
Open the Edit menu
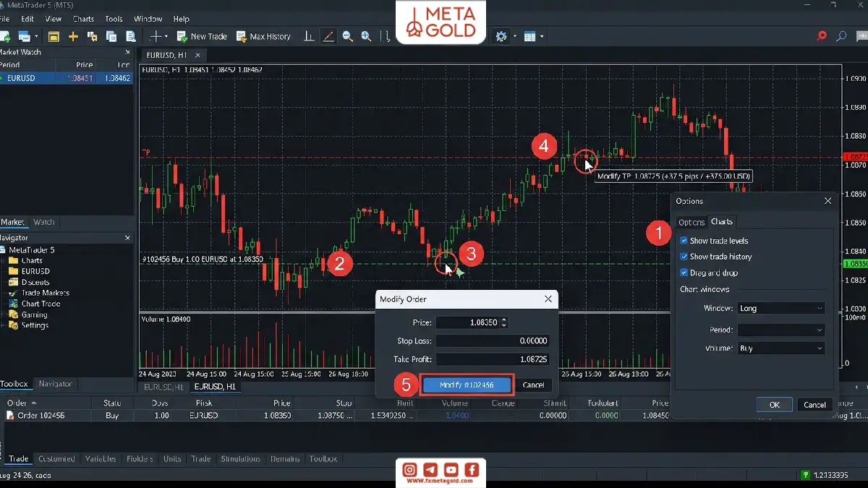point(27,19)
